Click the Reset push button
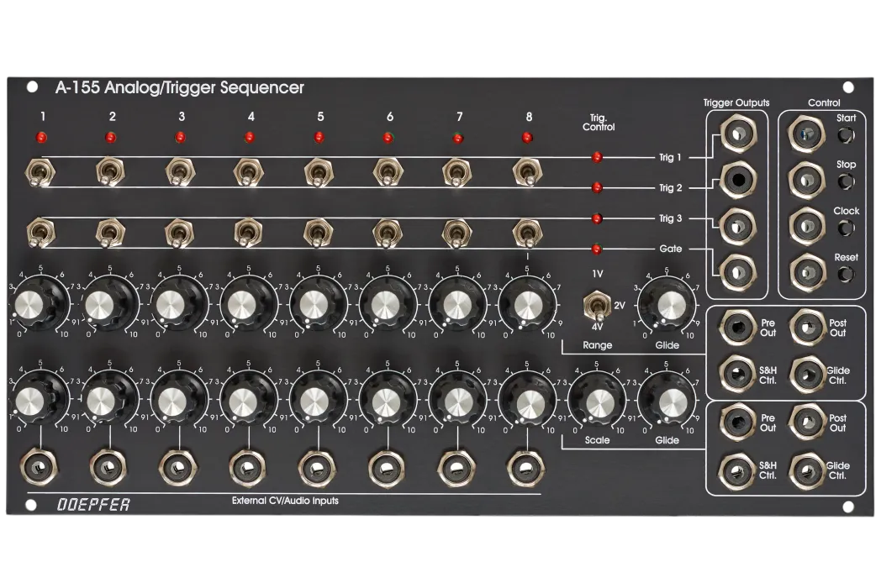Viewport: 881px width, 588px height. pyautogui.click(x=846, y=274)
